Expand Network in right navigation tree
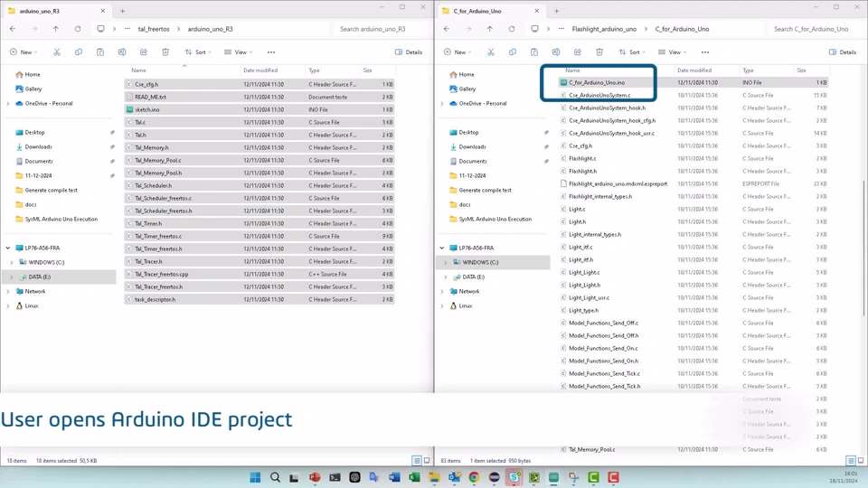868x488 pixels. [x=442, y=291]
